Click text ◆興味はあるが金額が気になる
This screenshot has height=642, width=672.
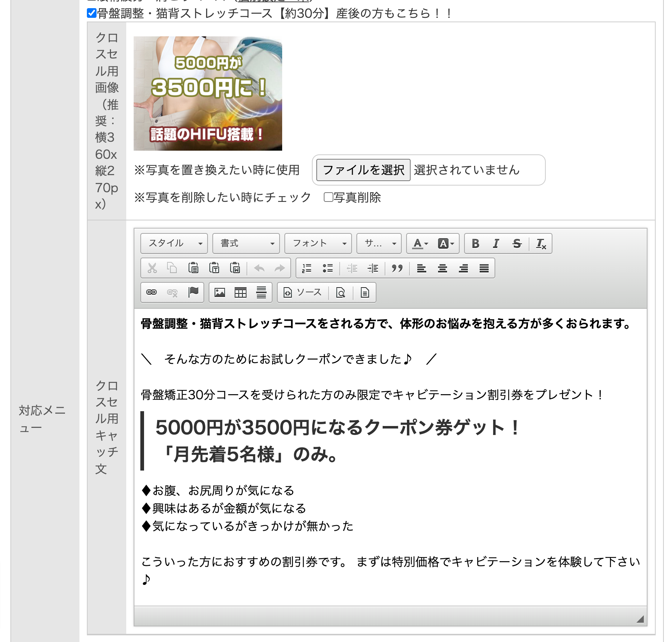tap(224, 508)
